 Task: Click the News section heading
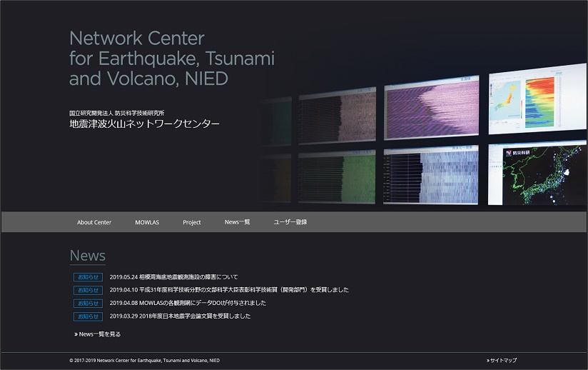click(87, 256)
